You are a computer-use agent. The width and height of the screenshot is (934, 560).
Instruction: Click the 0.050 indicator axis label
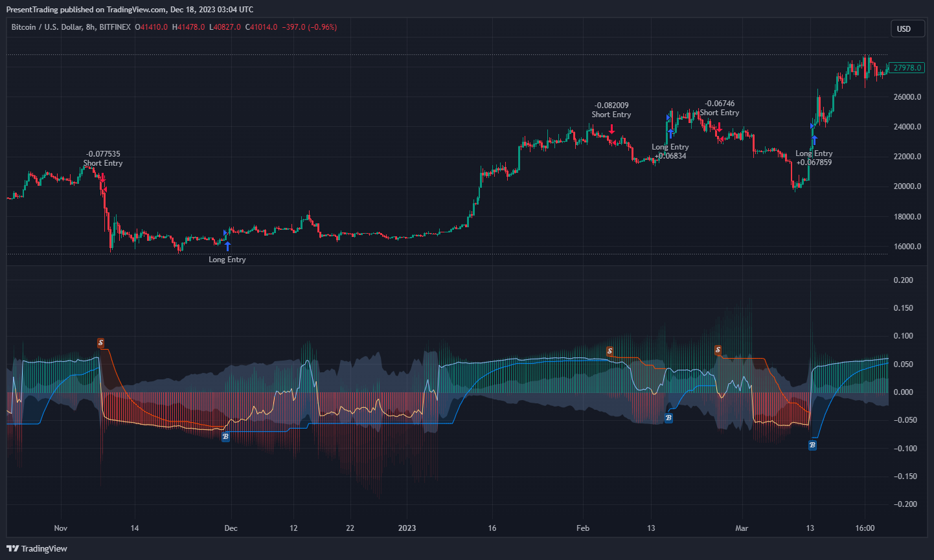point(904,364)
